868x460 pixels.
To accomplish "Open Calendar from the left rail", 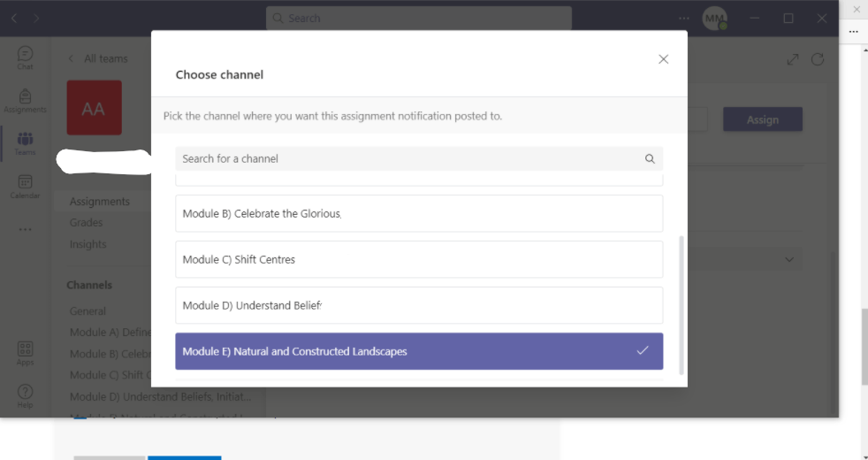I will pos(25,187).
